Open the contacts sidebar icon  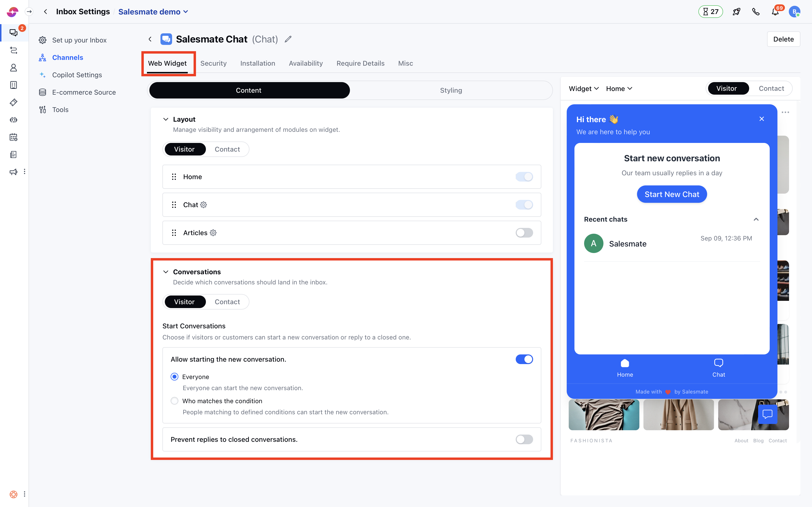click(x=14, y=67)
